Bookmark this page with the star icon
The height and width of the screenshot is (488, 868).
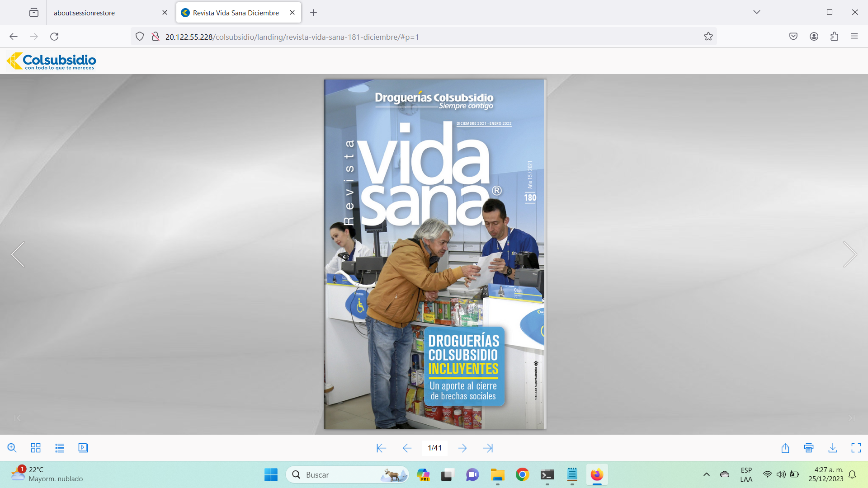tap(708, 37)
